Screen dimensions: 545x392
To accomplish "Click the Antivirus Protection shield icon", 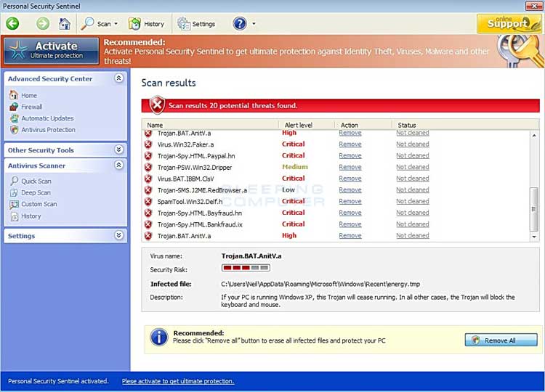I will pos(14,129).
